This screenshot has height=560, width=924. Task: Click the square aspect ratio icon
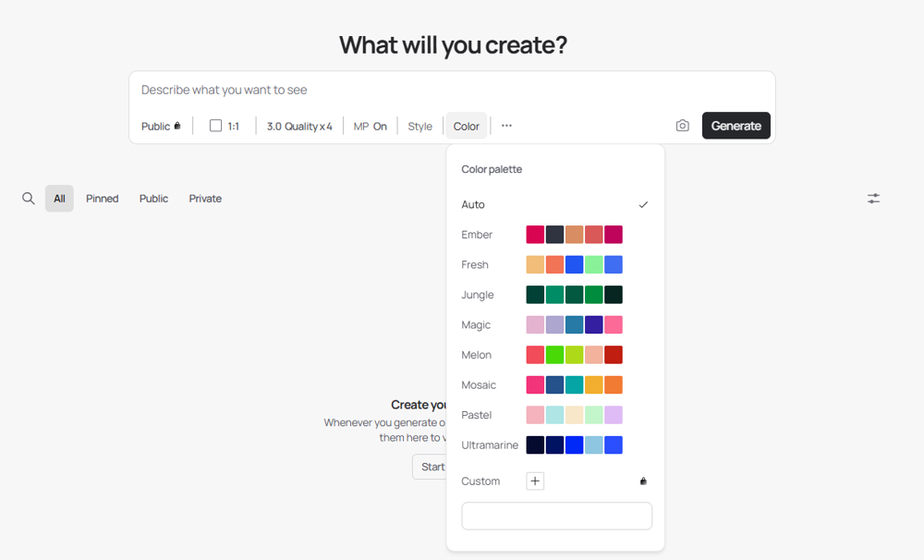click(215, 126)
